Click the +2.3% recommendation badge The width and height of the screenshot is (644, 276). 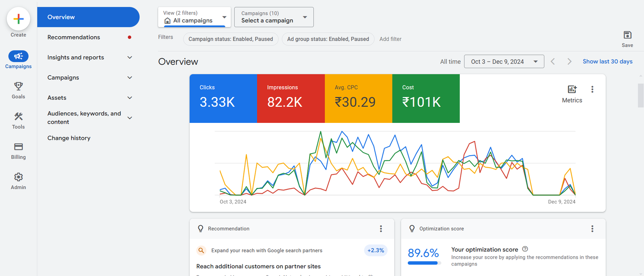click(376, 250)
